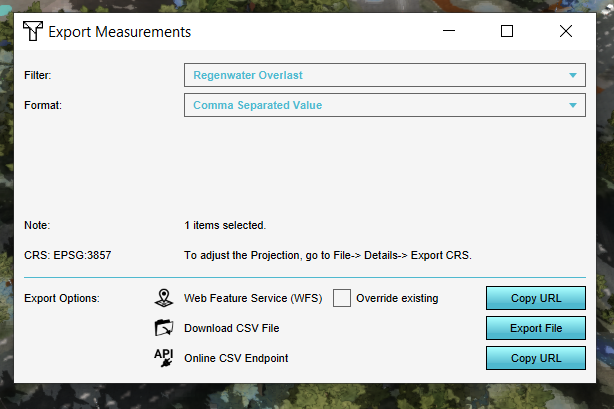614x409 pixels.
Task: Copy URL for the Web Feature Service
Action: tap(535, 298)
